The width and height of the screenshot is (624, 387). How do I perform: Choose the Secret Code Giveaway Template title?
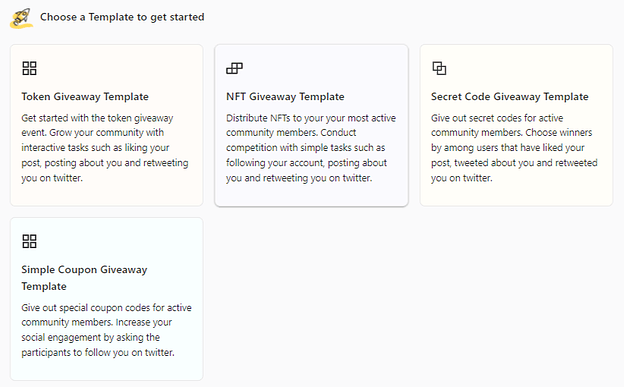[510, 97]
